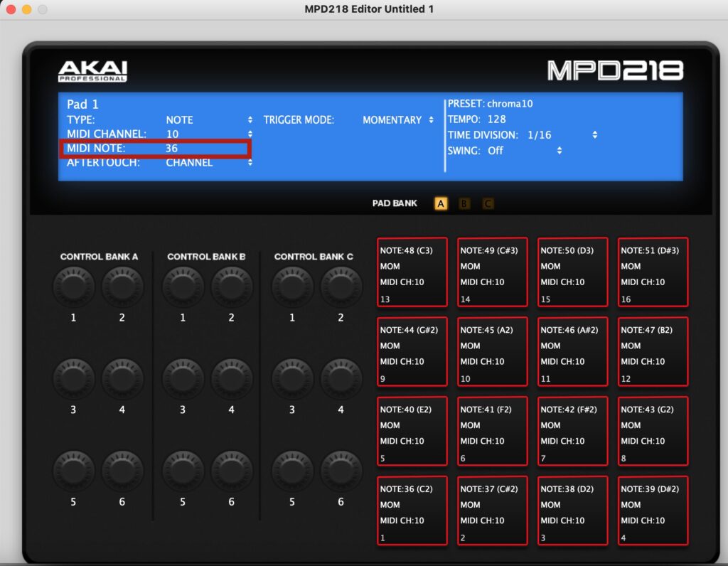Select knob 1 in Control Bank C
Image resolution: width=728 pixels, height=566 pixels.
point(292,287)
